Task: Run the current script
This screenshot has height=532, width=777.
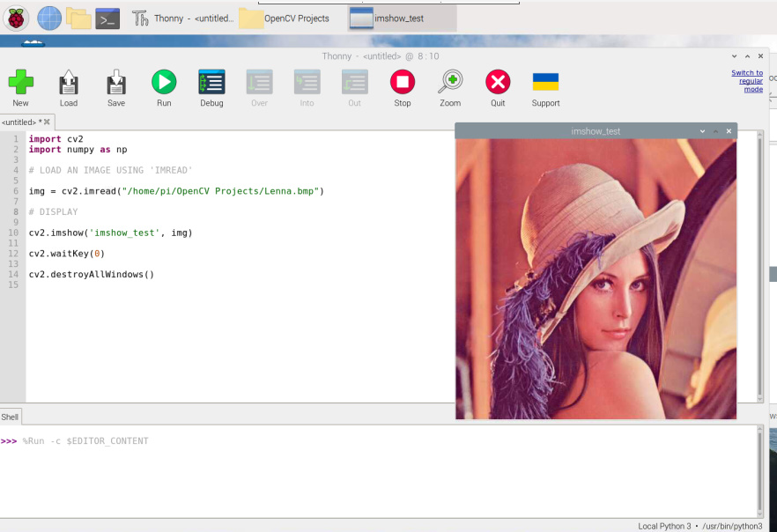Action: (164, 88)
